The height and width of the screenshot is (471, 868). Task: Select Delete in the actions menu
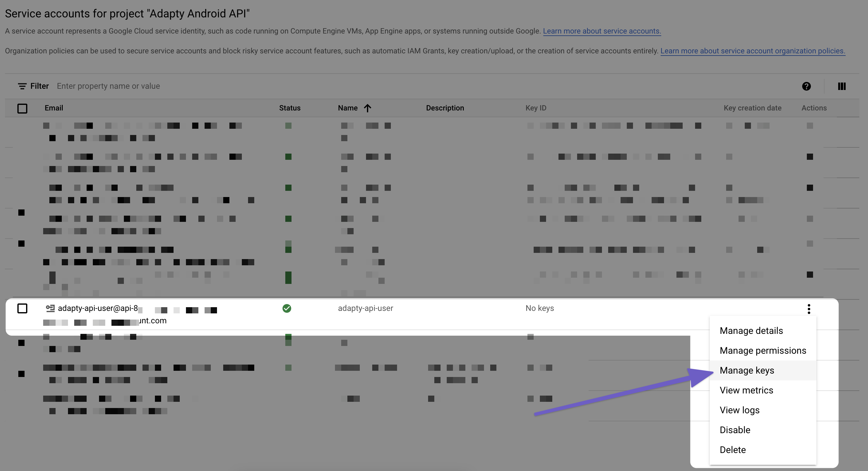[x=732, y=450]
